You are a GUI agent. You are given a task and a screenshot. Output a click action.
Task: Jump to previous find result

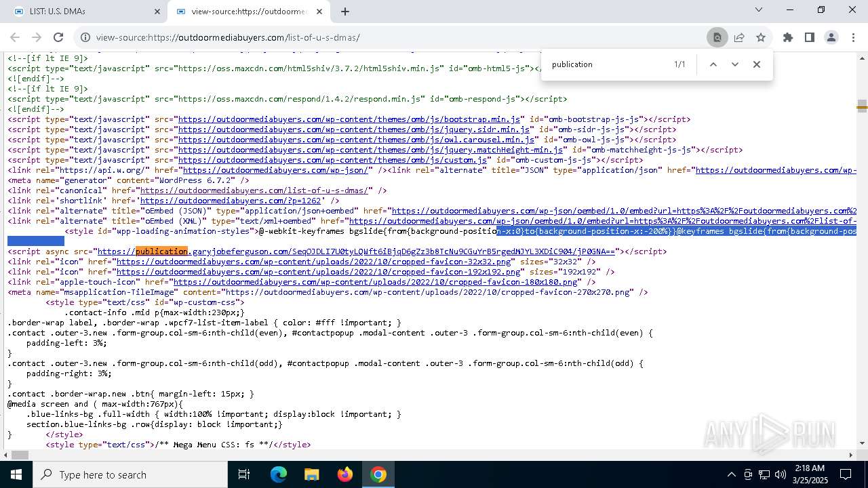click(713, 64)
